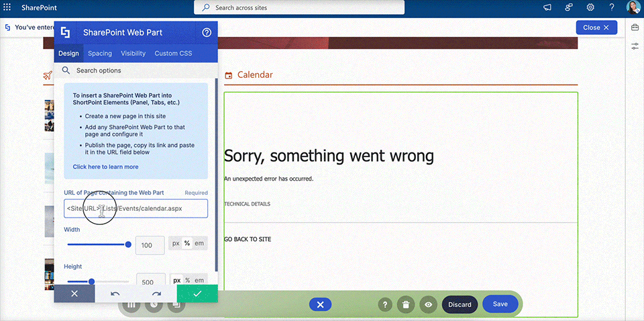Click the ShortPoint logo in panel header

65,32
